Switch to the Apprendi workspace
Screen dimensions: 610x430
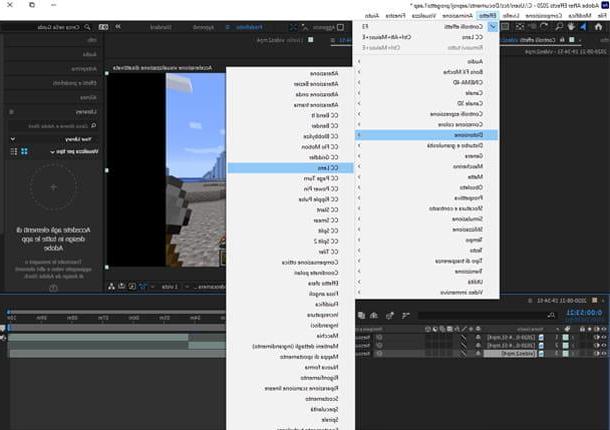(x=203, y=27)
